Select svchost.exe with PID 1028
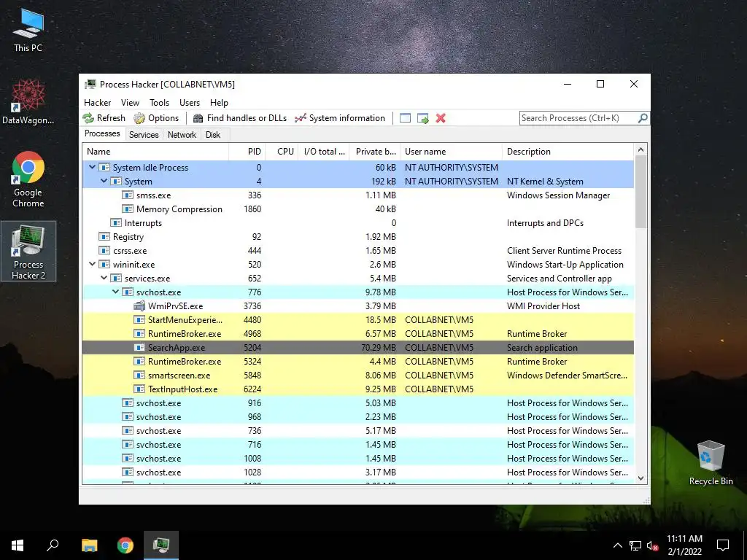747x560 pixels. coord(357,472)
